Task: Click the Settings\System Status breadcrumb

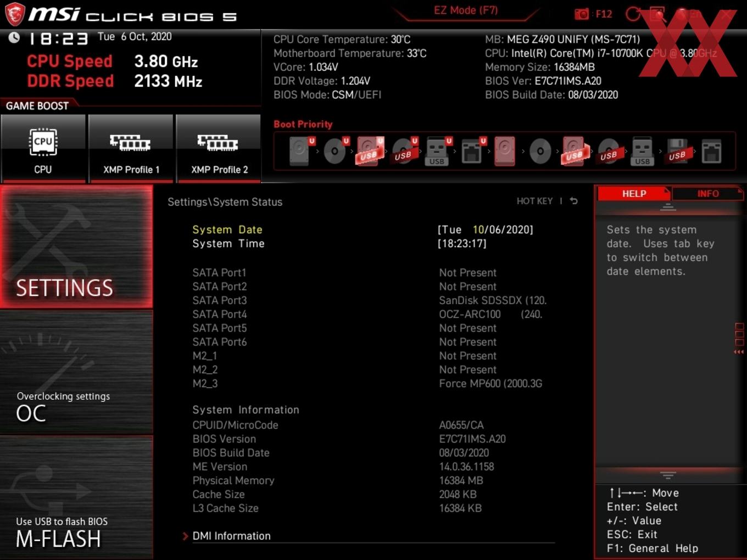Action: (225, 201)
